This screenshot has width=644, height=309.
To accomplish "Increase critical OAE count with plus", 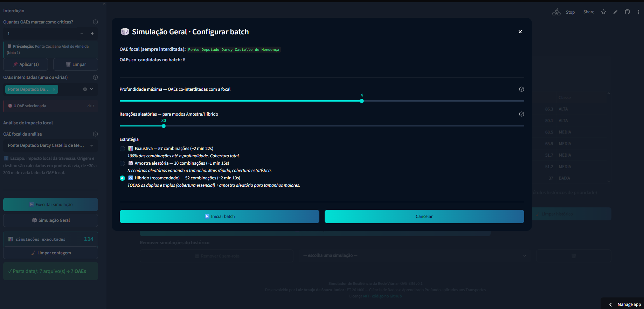I will coord(92,34).
